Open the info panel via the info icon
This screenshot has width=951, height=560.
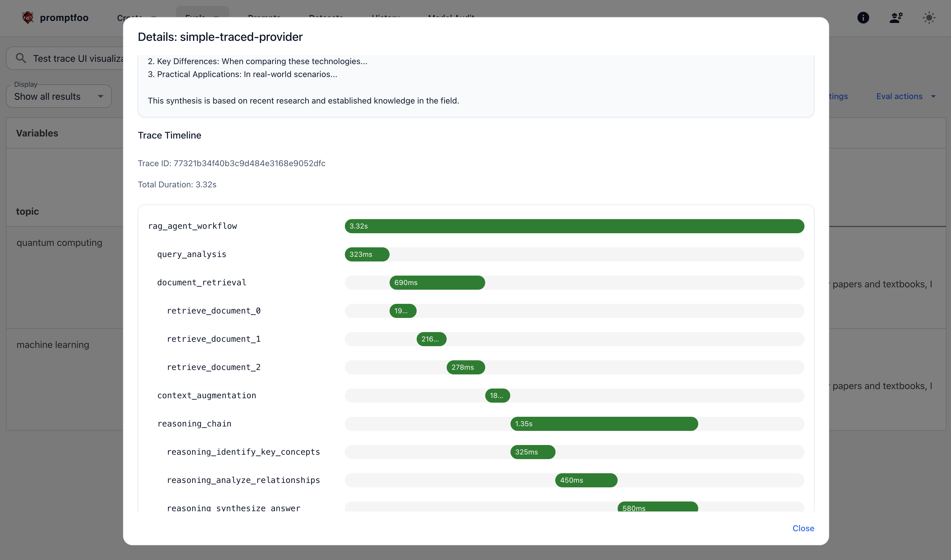[x=863, y=18]
